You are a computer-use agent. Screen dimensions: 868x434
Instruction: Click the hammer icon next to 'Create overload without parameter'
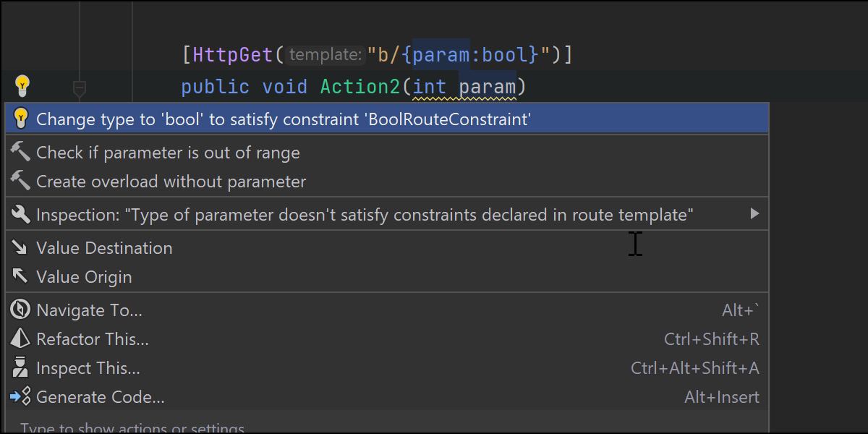point(20,181)
